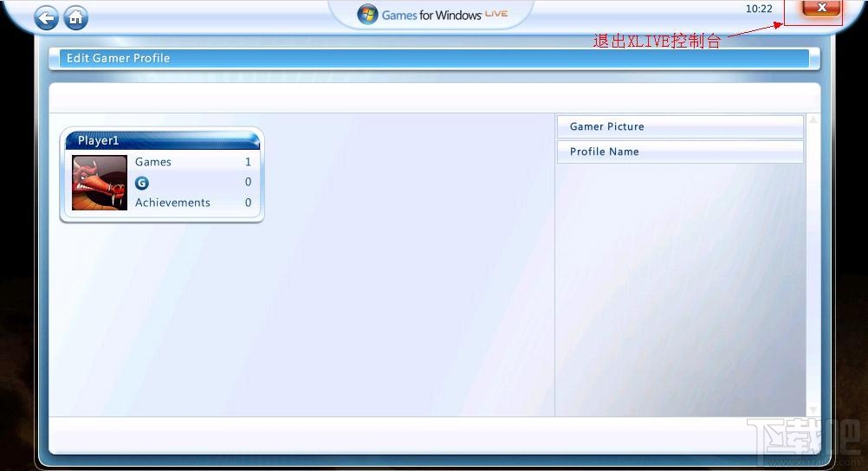Click the Games for Windows LIVE logo
868x471 pixels.
coord(432,15)
